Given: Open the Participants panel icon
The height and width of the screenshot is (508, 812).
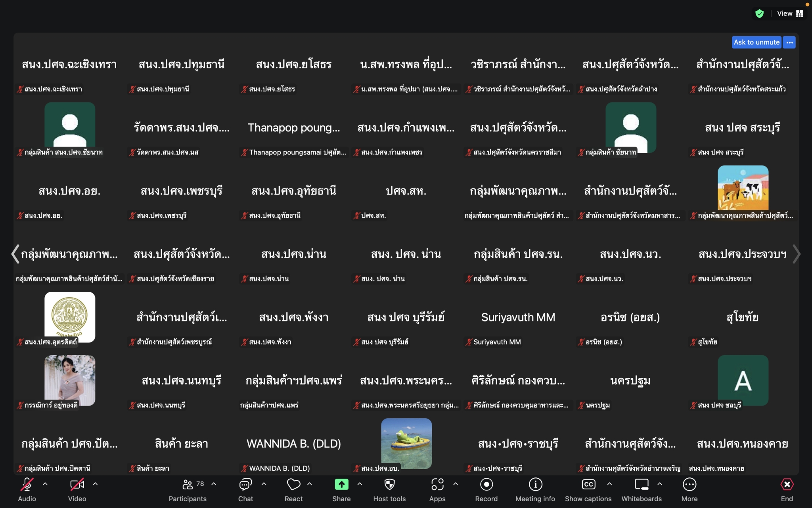Looking at the screenshot, I should click(188, 485).
